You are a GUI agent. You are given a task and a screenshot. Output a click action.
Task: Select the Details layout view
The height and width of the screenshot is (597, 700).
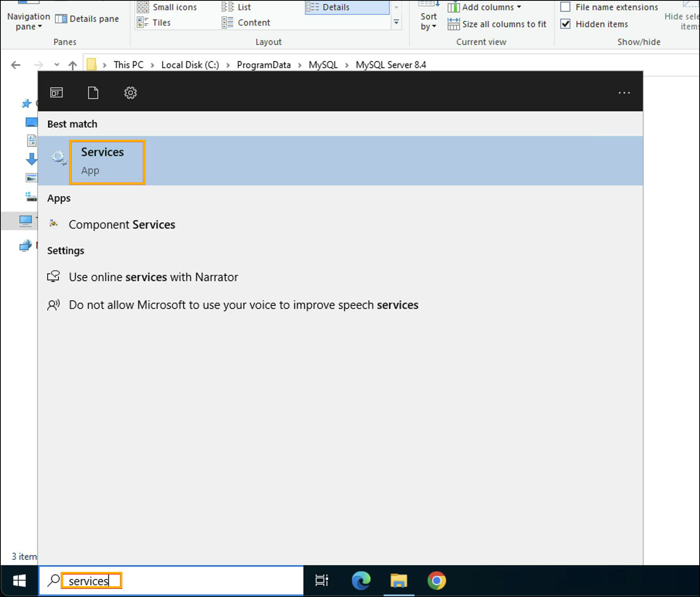[336, 7]
